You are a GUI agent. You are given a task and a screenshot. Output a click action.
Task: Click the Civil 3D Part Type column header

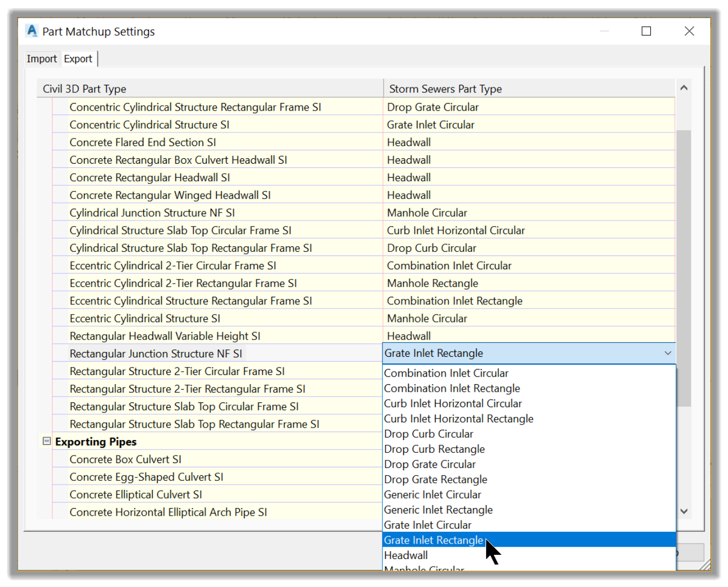coord(210,89)
